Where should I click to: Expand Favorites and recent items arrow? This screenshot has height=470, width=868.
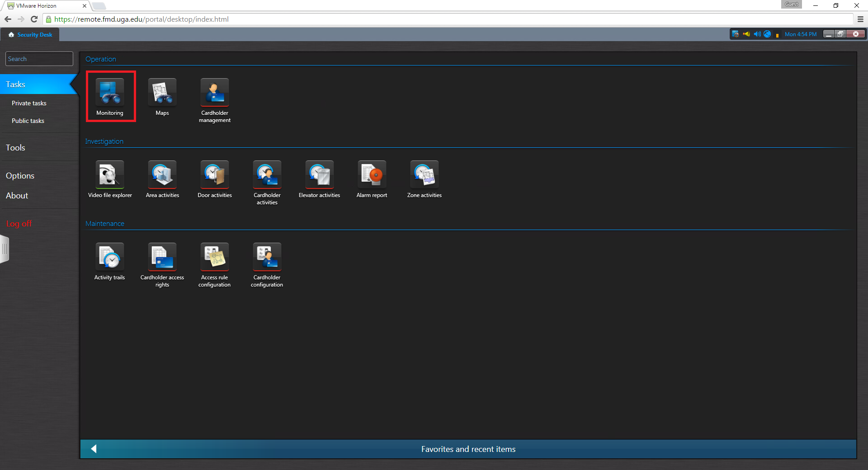94,449
